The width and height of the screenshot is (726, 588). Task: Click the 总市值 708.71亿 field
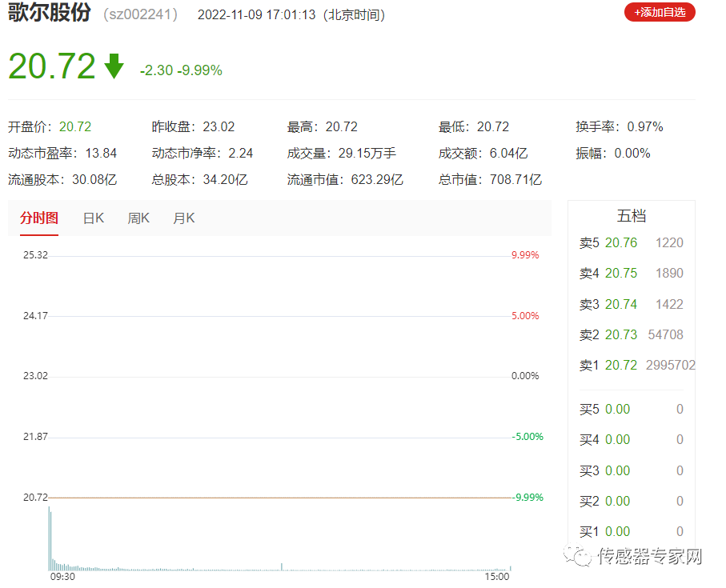pyautogui.click(x=490, y=179)
